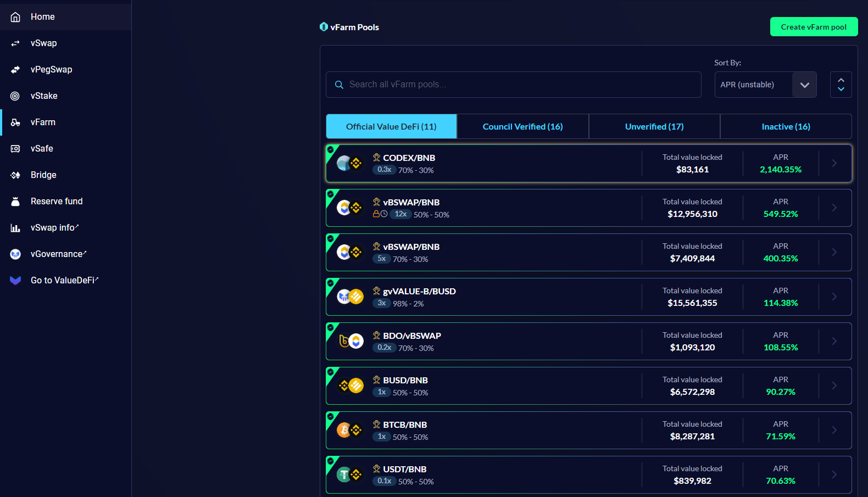The image size is (868, 497).
Task: Expand the 400.35% APR vBSWAP/BNB pool chevron
Action: pyautogui.click(x=834, y=252)
